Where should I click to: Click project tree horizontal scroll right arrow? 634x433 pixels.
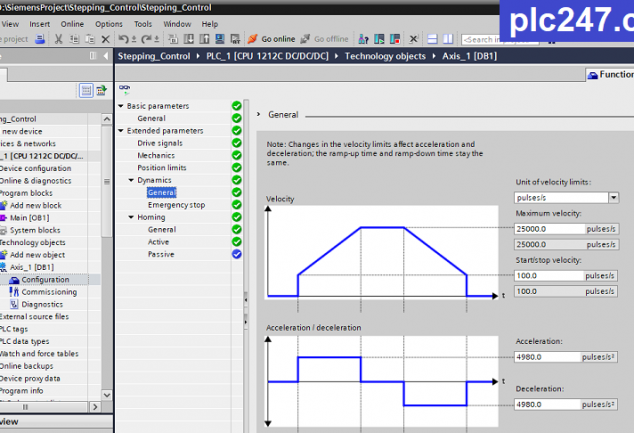pyautogui.click(x=95, y=407)
